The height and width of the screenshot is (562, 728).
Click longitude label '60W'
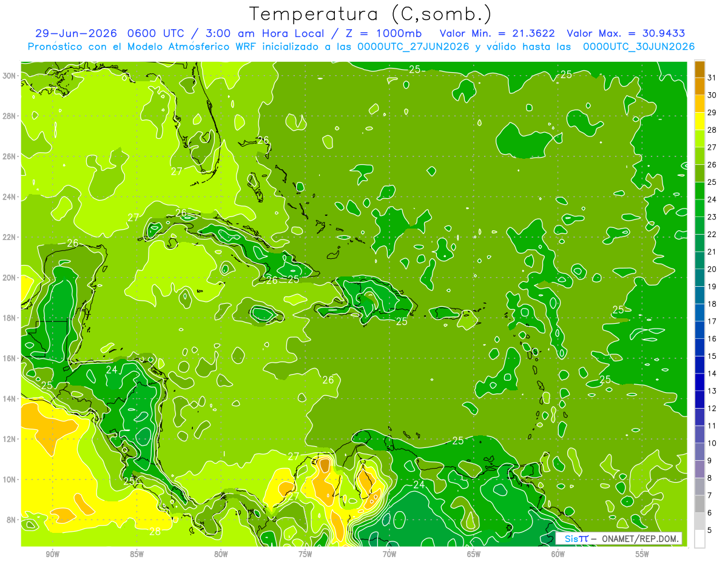558,555
